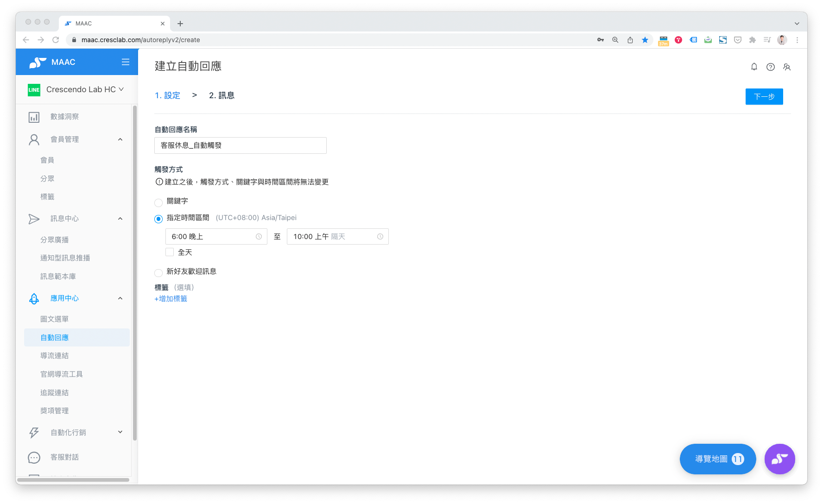Click the LINE channel badge icon

pos(34,90)
